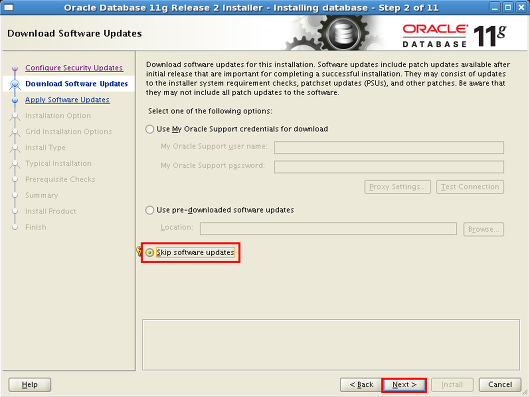Click Proxy Settings button
This screenshot has width=530, height=397.
pyautogui.click(x=398, y=187)
